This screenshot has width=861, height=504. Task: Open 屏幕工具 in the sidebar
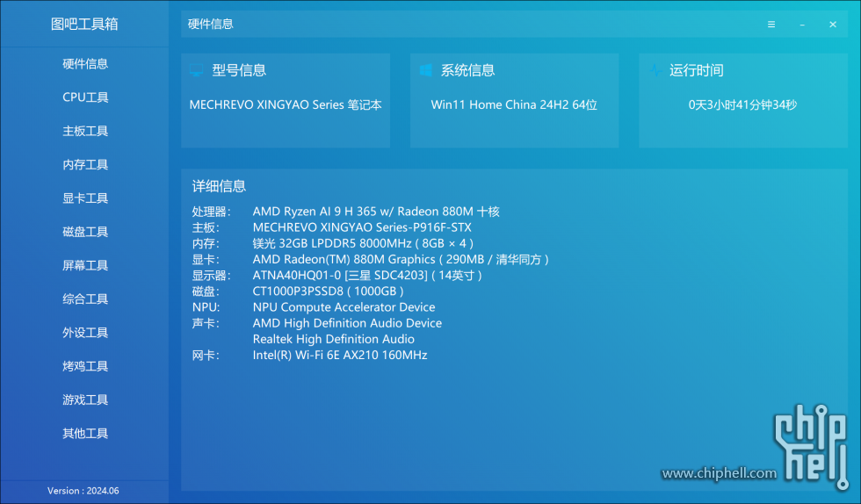(x=85, y=265)
